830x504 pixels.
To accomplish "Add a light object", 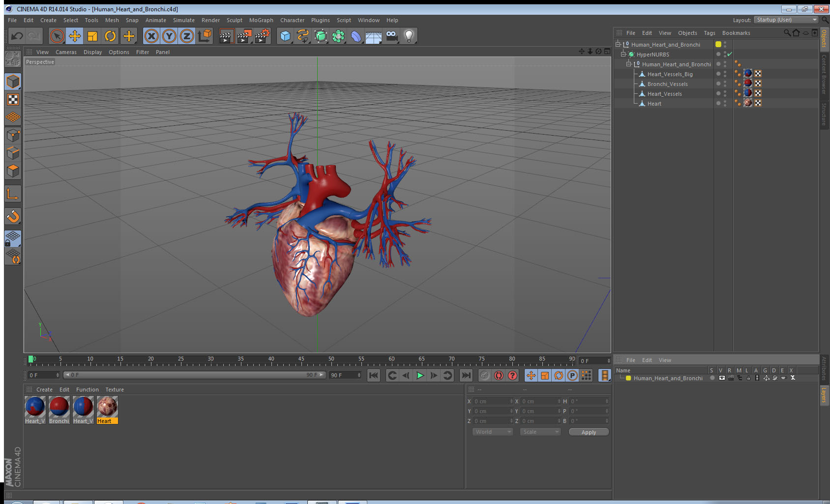I will tap(409, 36).
